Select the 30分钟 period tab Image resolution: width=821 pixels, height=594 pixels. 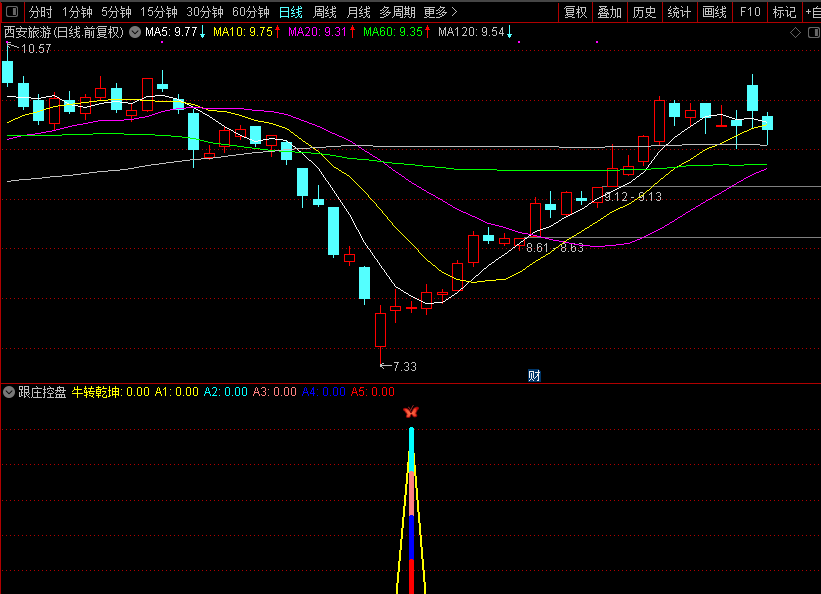coord(205,12)
